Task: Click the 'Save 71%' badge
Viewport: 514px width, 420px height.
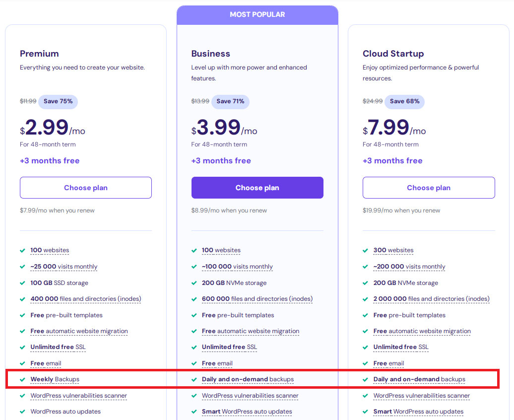Action: [x=230, y=101]
